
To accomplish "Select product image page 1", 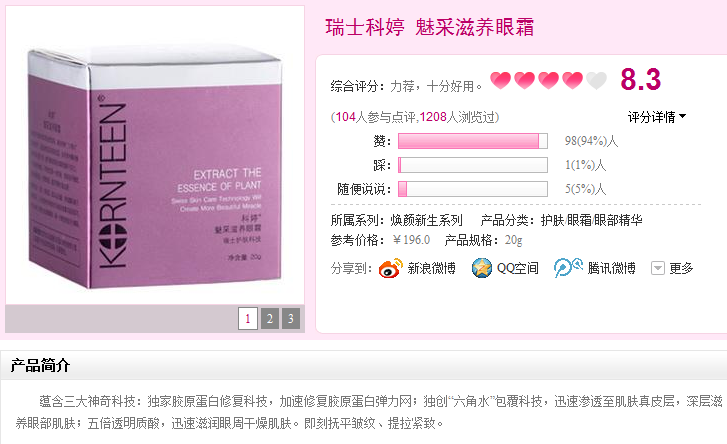I will (x=248, y=318).
